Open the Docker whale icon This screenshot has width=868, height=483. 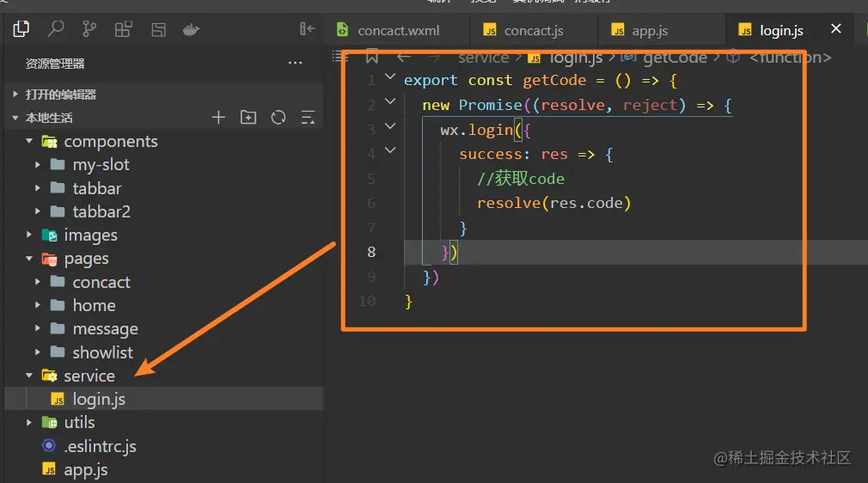pos(192,29)
